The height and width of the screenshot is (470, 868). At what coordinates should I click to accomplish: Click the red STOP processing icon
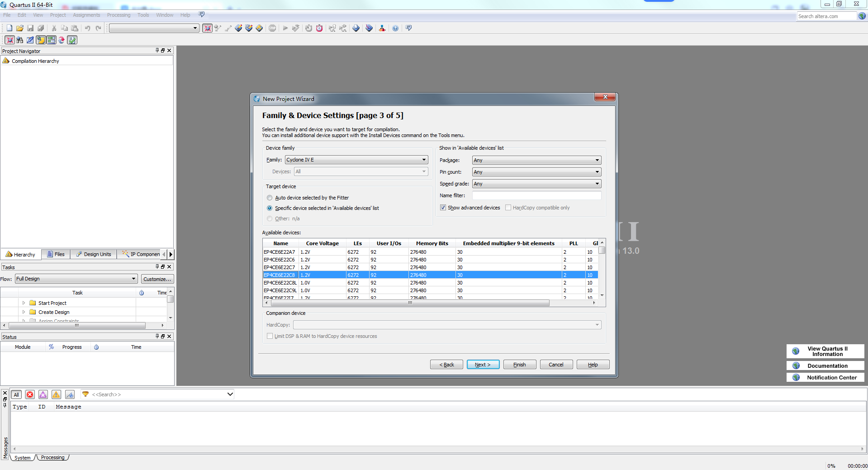(x=272, y=28)
